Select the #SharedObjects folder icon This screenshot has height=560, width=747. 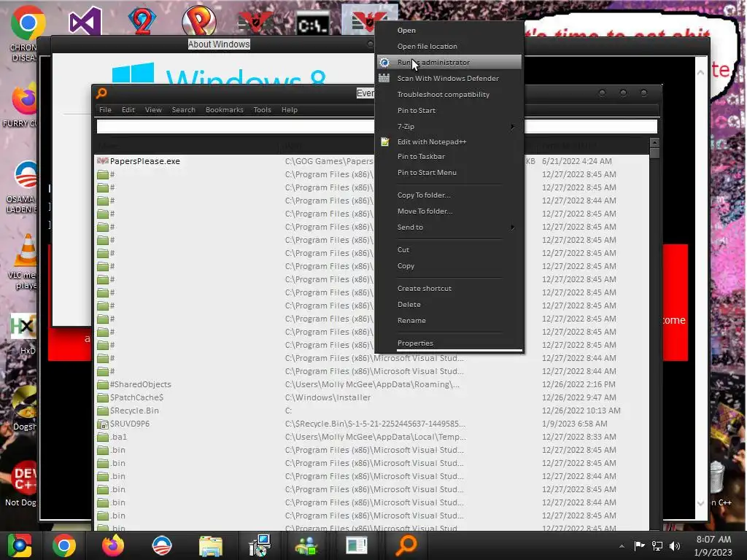[102, 384]
